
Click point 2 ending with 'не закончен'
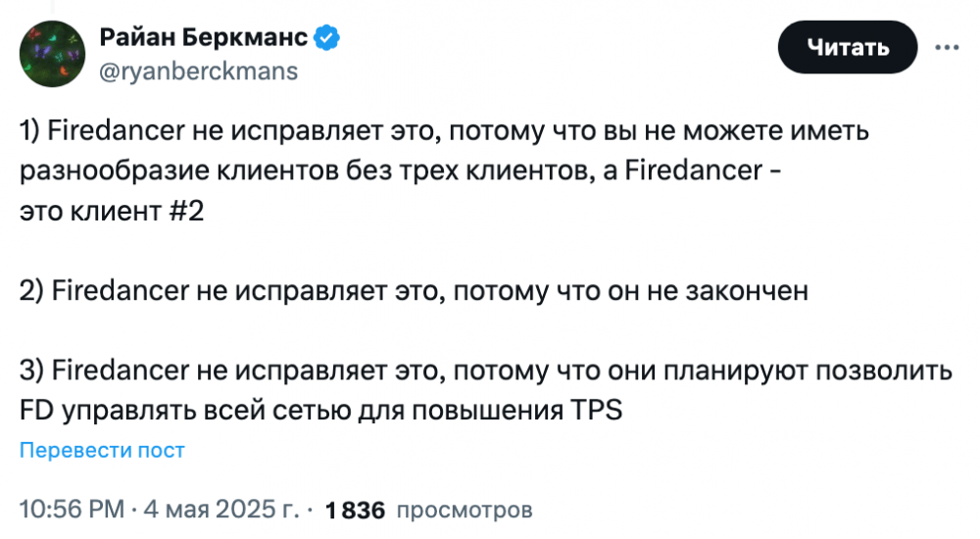(414, 291)
